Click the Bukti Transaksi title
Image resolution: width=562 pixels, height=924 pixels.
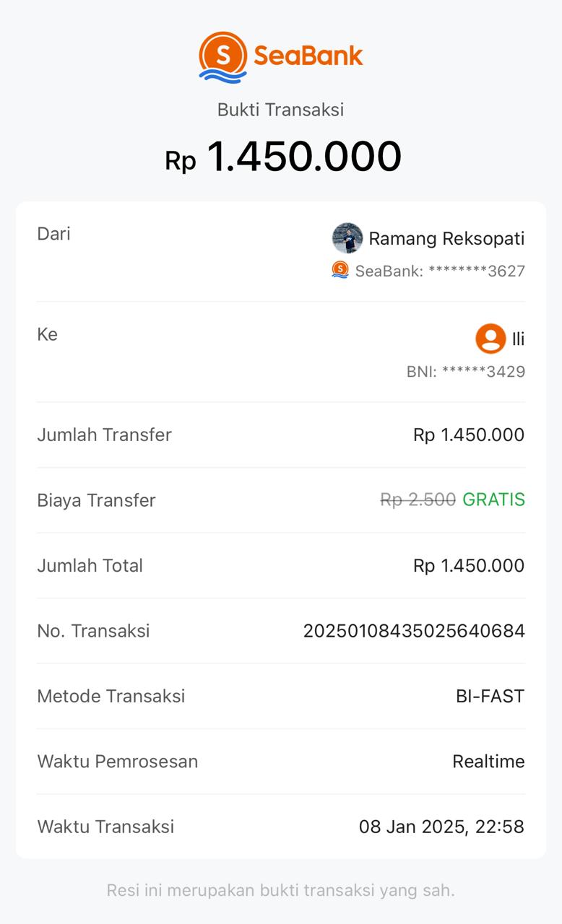(x=281, y=110)
